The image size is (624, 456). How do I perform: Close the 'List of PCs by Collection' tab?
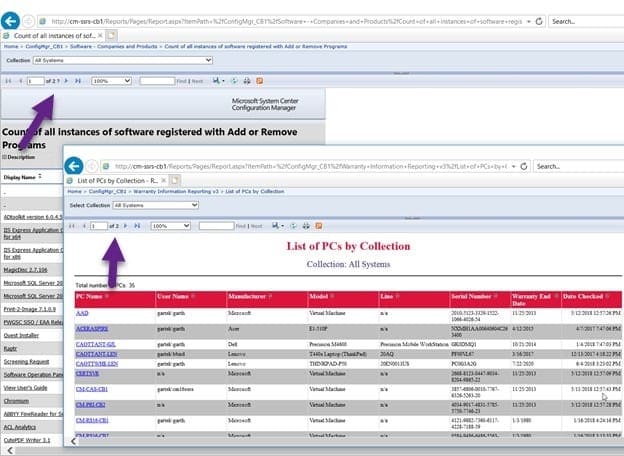click(164, 180)
